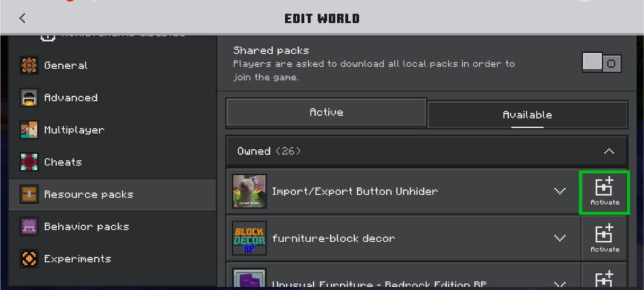Switch to the Active packs tab
Image resolution: width=644 pixels, height=290 pixels.
[326, 112]
